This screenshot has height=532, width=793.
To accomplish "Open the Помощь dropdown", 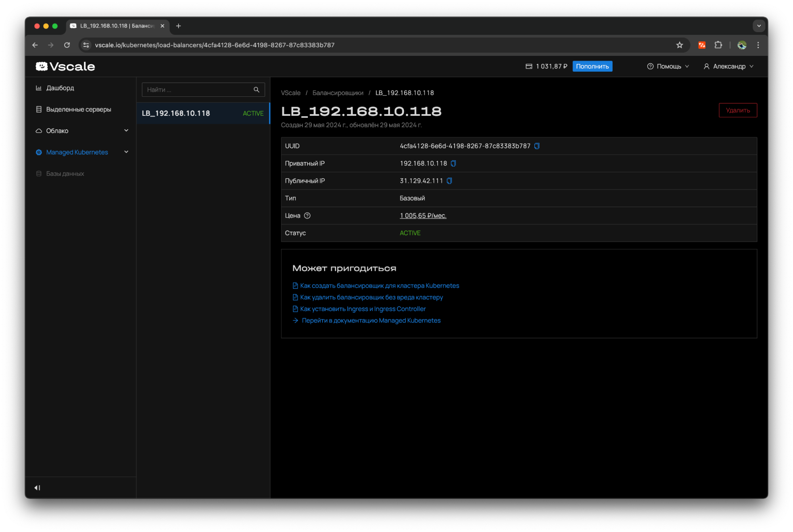I will tap(668, 66).
